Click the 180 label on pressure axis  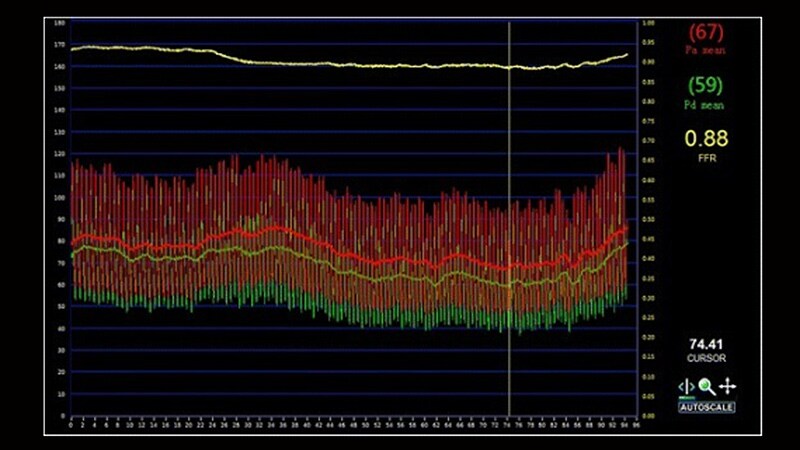[61, 22]
